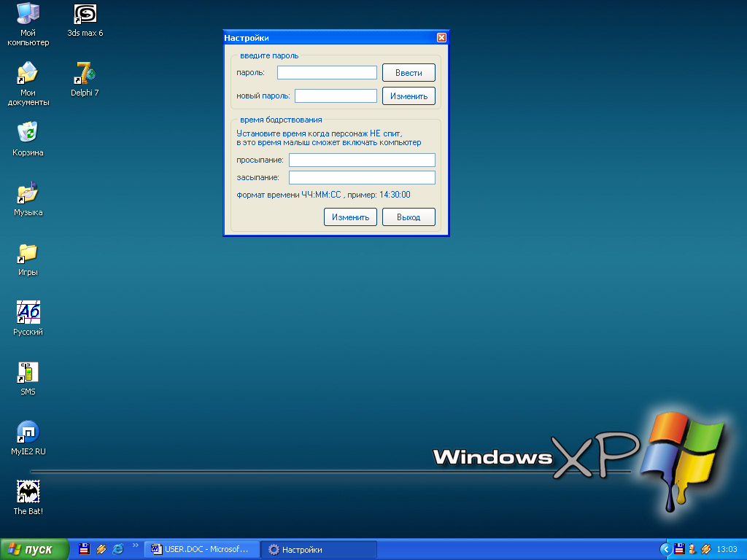Click the lightning bolt tray icon

pyautogui.click(x=706, y=549)
